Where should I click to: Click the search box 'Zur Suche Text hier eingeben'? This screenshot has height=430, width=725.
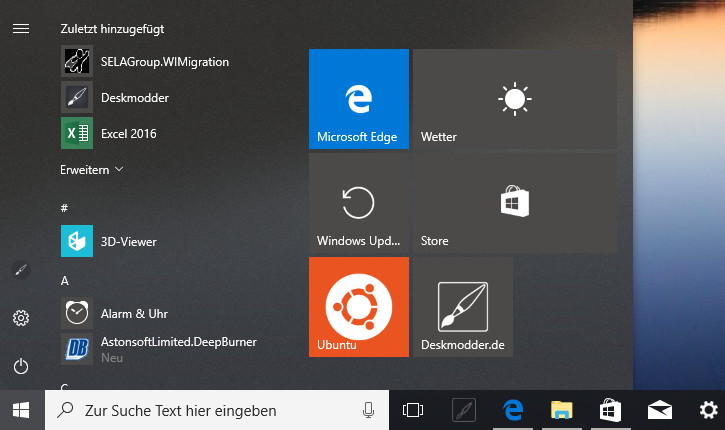(217, 410)
